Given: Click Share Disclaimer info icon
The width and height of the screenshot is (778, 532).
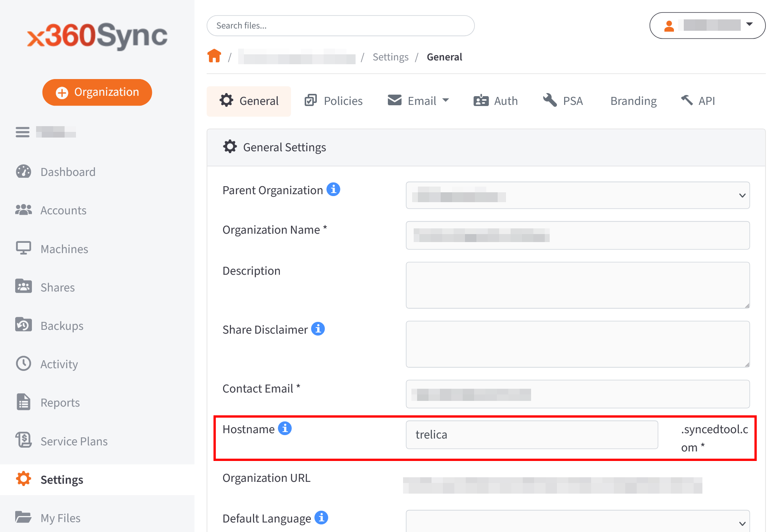Looking at the screenshot, I should point(318,329).
